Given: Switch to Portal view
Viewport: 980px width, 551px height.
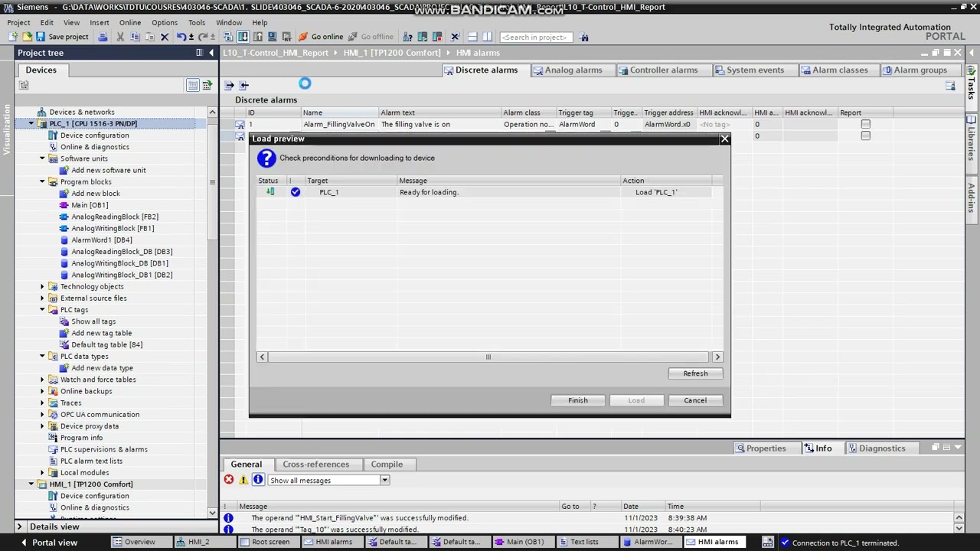Looking at the screenshot, I should coord(49,543).
